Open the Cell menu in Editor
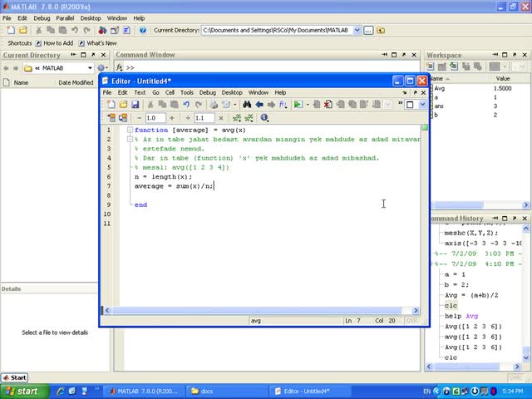532x399 pixels. [169, 92]
